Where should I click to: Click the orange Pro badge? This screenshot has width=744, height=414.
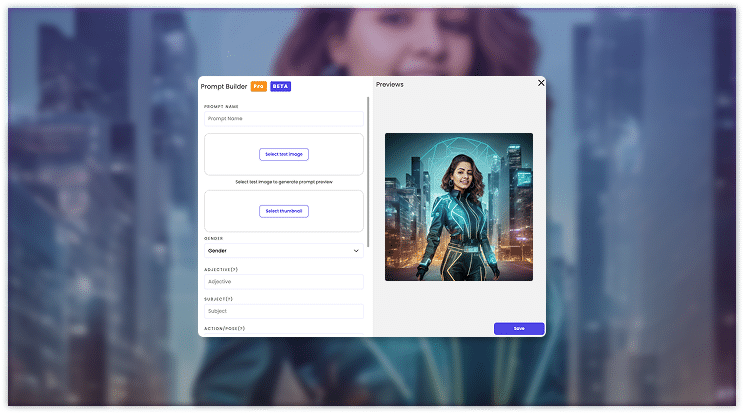(x=258, y=87)
